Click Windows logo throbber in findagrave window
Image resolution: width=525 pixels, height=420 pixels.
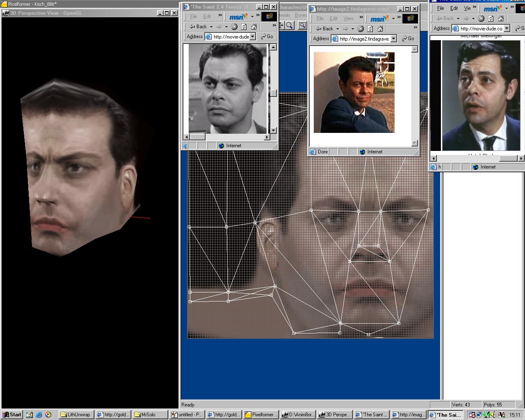(410, 18)
